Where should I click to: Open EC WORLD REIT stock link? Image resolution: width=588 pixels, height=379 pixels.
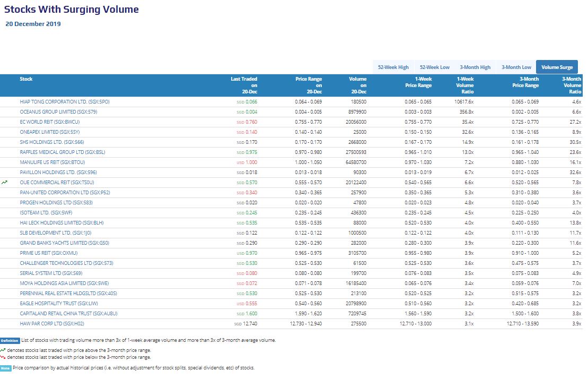pos(49,122)
